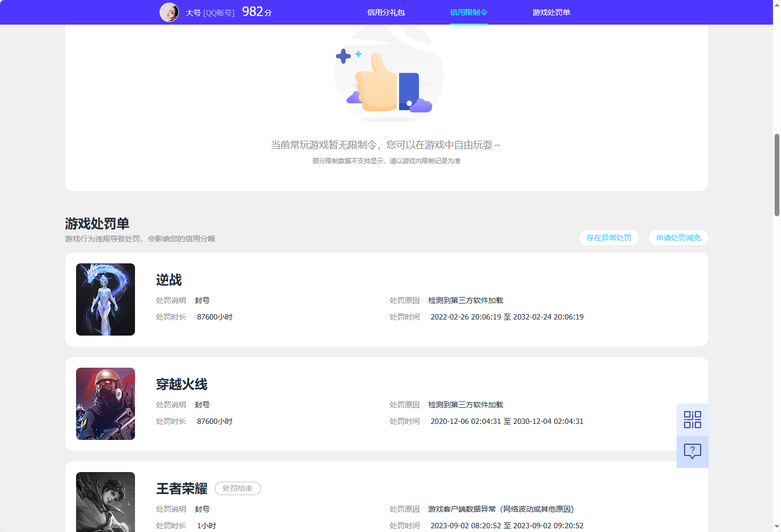Click the 申请处罚减免 button
Viewport: 781px width, 532px height.
[x=678, y=238]
